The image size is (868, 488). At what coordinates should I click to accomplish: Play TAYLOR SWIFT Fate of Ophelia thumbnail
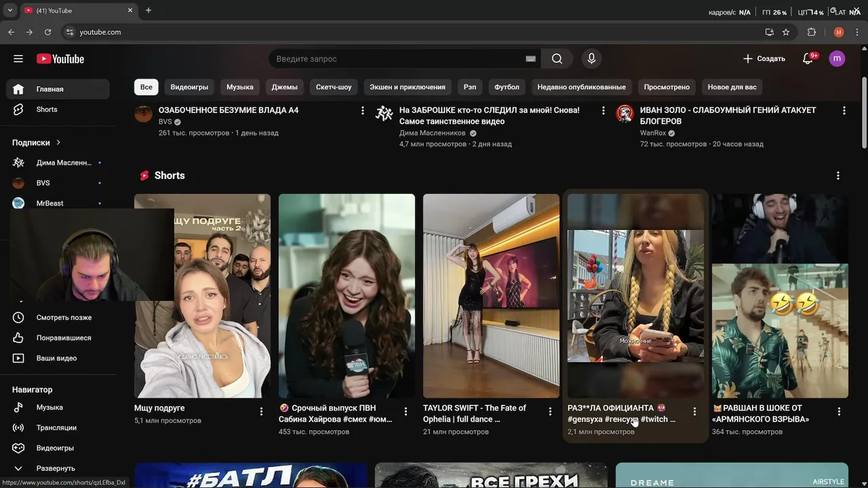click(491, 296)
